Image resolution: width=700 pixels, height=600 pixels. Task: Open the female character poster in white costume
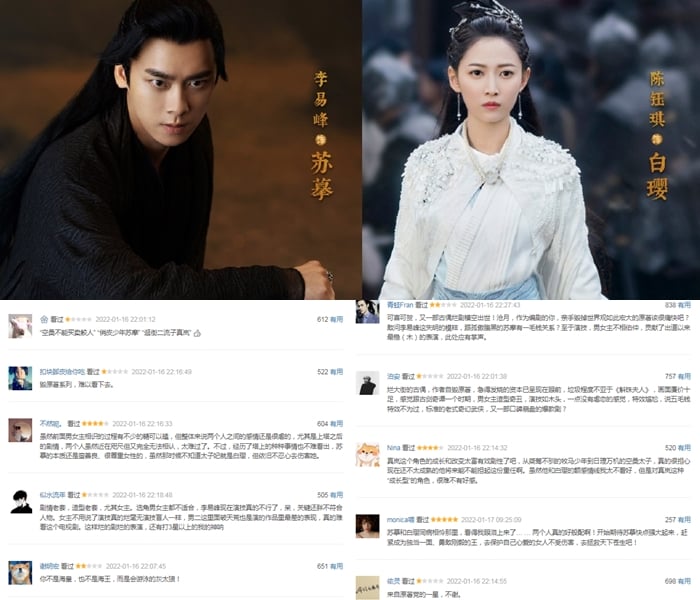[531, 150]
